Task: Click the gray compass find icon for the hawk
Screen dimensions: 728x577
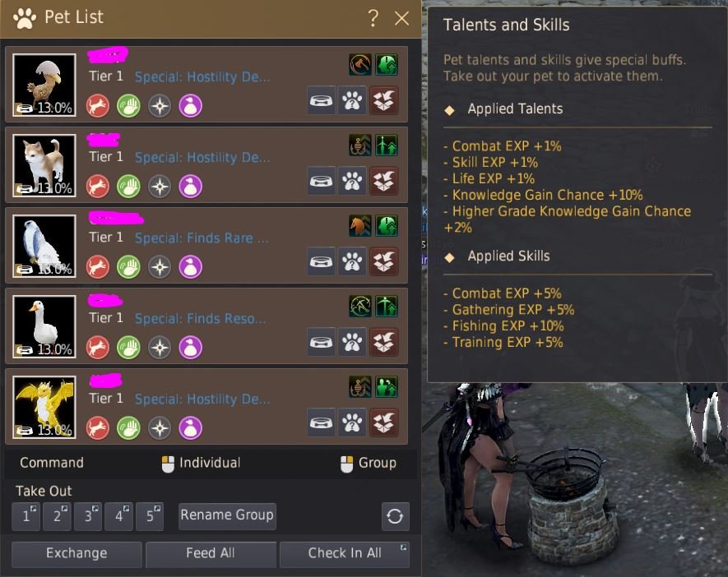Action: [x=160, y=266]
